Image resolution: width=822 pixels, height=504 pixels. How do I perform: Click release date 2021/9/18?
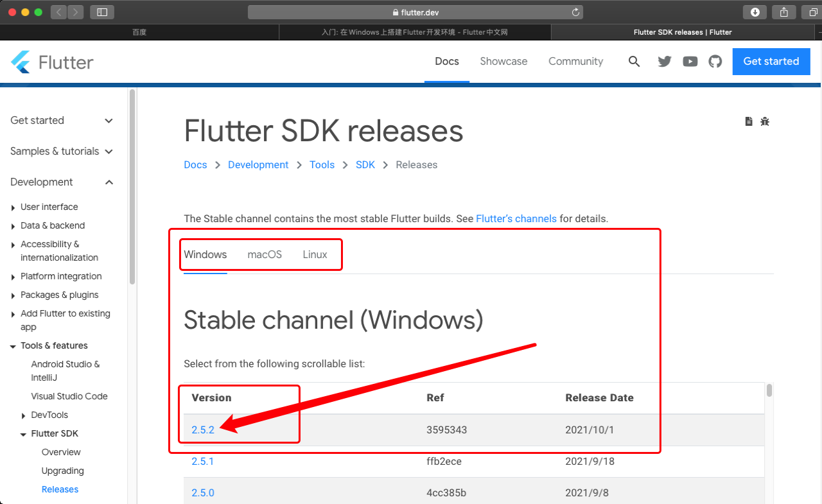click(590, 462)
